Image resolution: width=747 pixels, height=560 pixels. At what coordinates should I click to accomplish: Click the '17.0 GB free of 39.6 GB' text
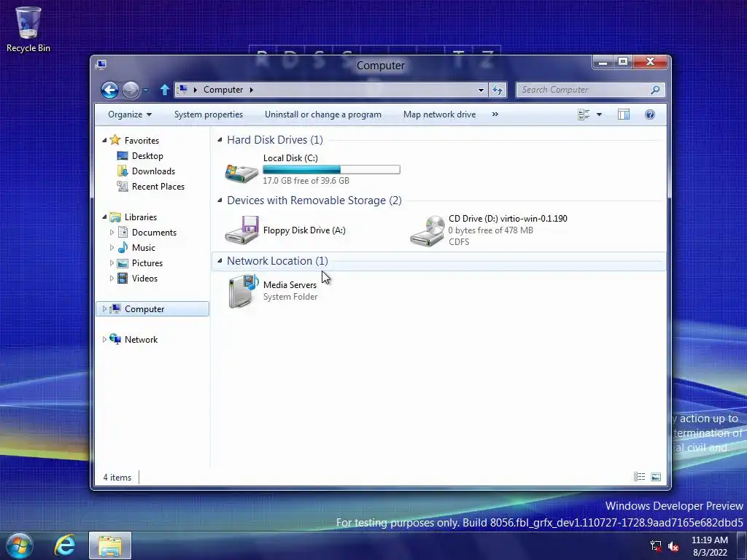306,181
